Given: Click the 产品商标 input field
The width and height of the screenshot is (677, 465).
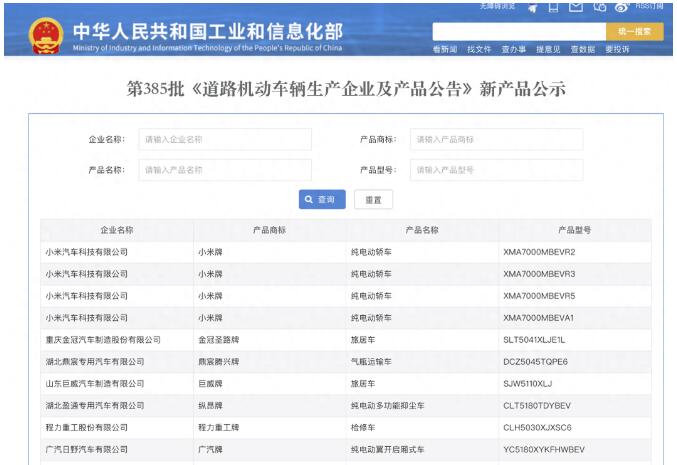Looking at the screenshot, I should click(x=497, y=139).
